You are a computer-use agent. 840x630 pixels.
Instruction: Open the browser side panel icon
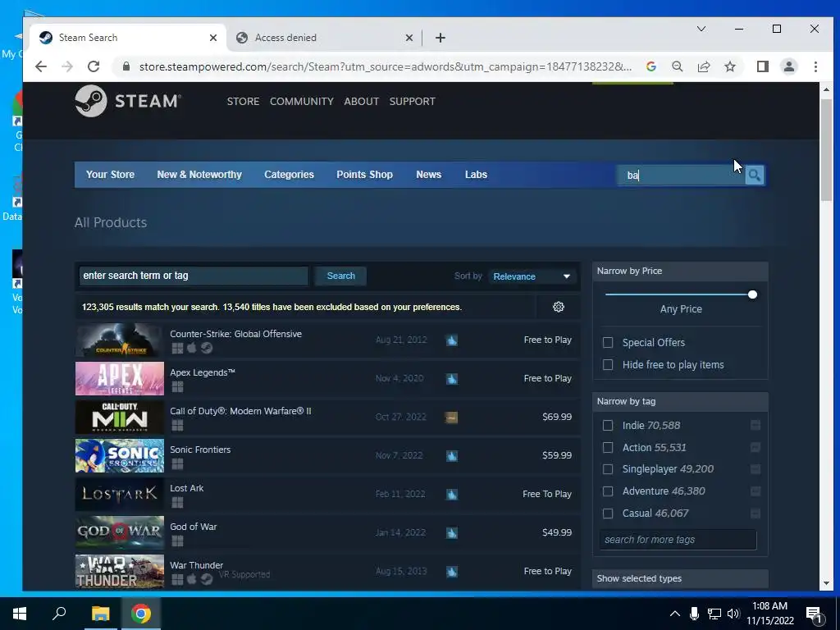coord(762,66)
